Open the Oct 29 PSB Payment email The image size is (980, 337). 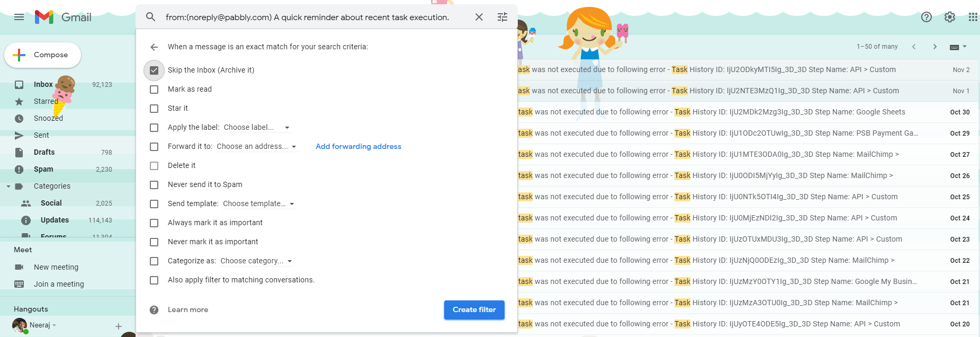pos(748,133)
